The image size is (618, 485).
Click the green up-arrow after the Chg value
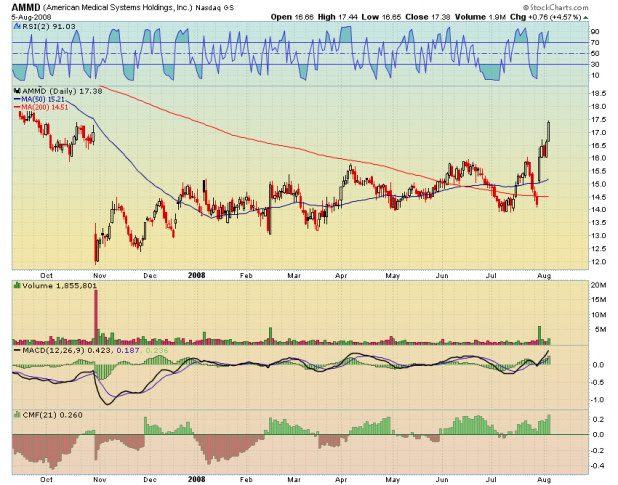point(586,18)
